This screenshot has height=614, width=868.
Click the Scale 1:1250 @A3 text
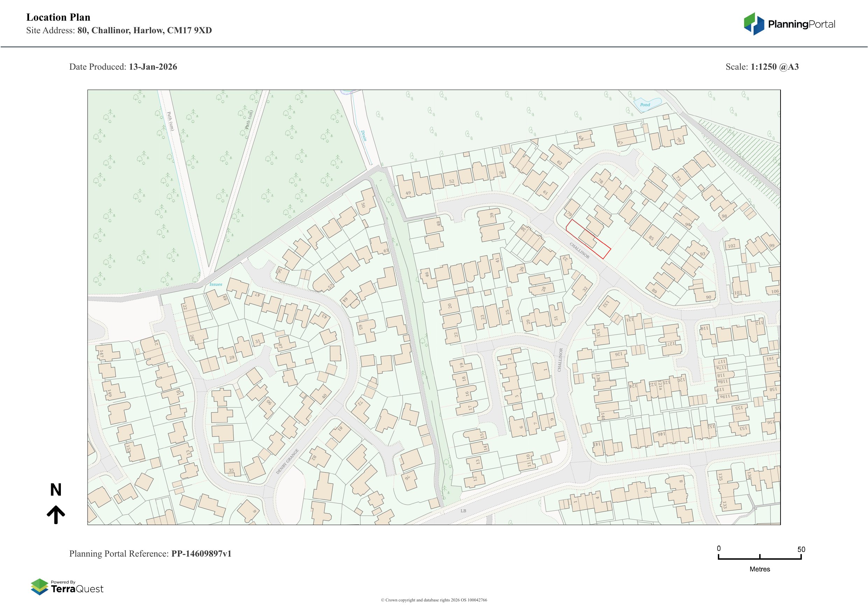(x=762, y=67)
